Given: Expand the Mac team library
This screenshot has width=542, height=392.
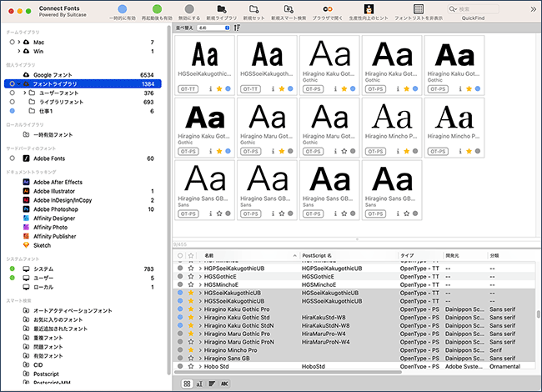Looking at the screenshot, I should [x=19, y=42].
